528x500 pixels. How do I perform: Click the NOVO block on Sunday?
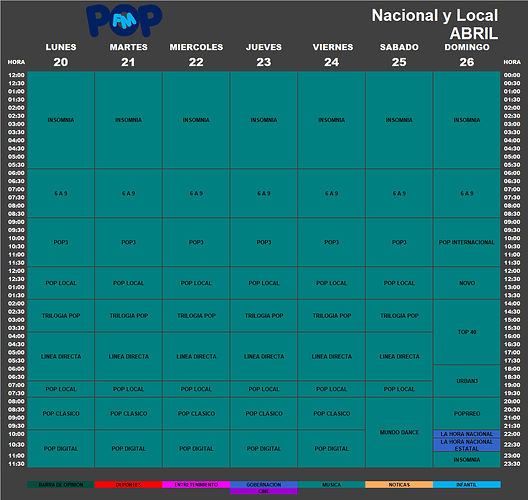click(467, 283)
